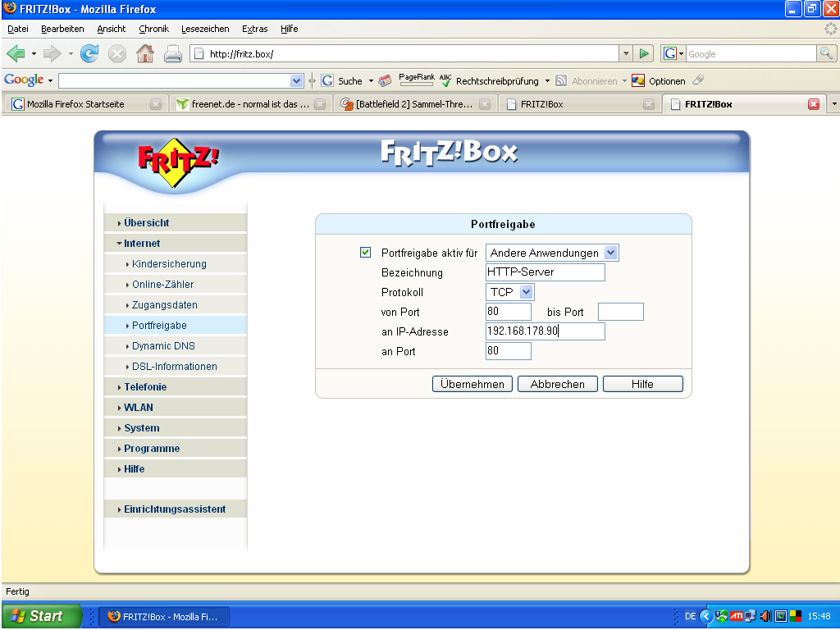The width and height of the screenshot is (840, 630).
Task: Click the volume speaker tray icon
Action: point(765,616)
